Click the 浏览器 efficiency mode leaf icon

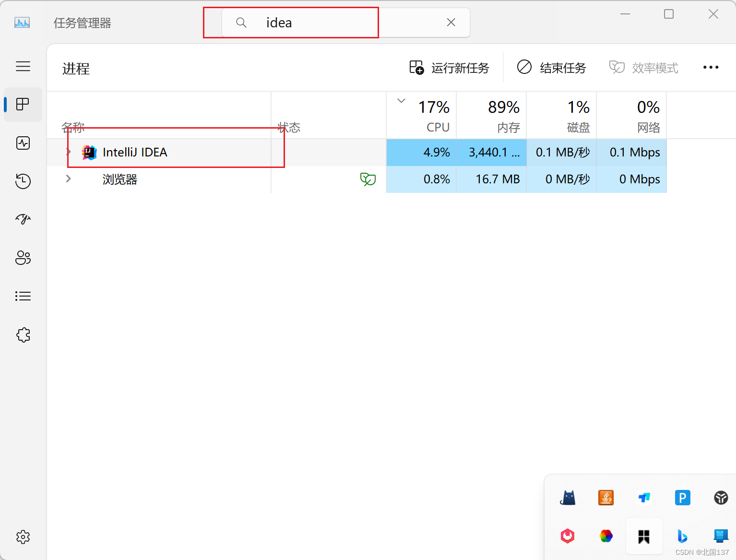tap(368, 179)
